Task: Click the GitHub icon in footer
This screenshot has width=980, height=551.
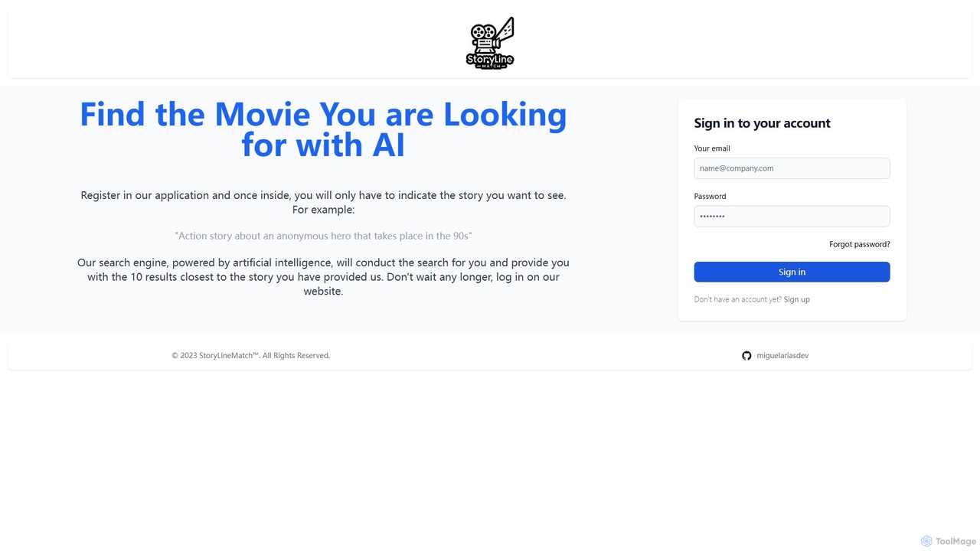Action: click(746, 356)
